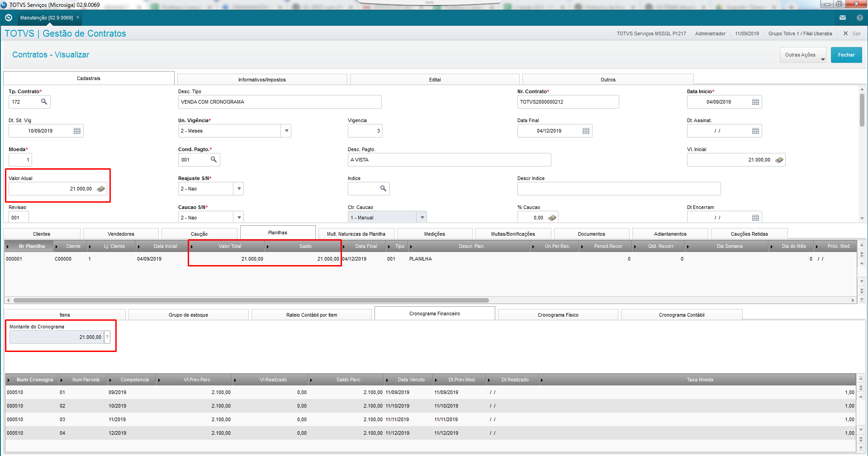This screenshot has height=456, width=868.
Task: Select cronograma parcela 04 row
Action: (x=430, y=433)
